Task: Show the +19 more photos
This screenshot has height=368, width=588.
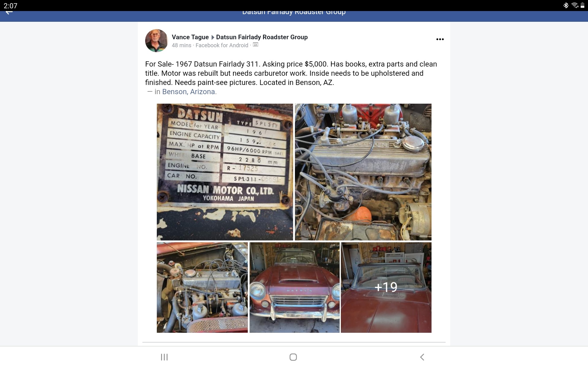Action: click(x=386, y=288)
